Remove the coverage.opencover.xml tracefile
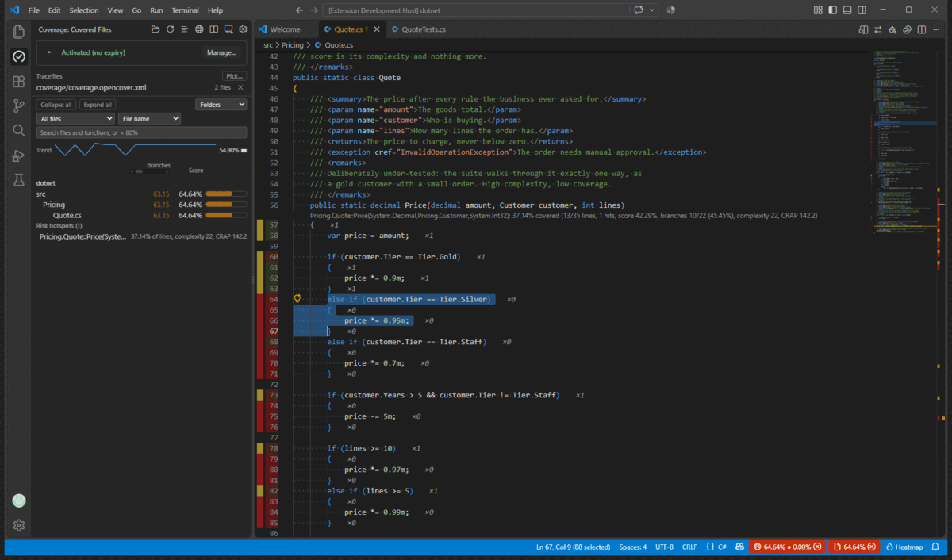Image resolution: width=952 pixels, height=560 pixels. pyautogui.click(x=240, y=88)
